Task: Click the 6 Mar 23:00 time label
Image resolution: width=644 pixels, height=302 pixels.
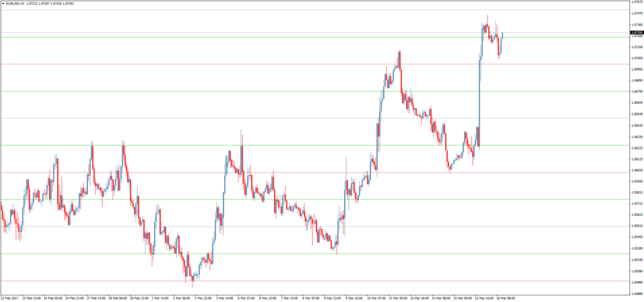Action: tap(268, 298)
